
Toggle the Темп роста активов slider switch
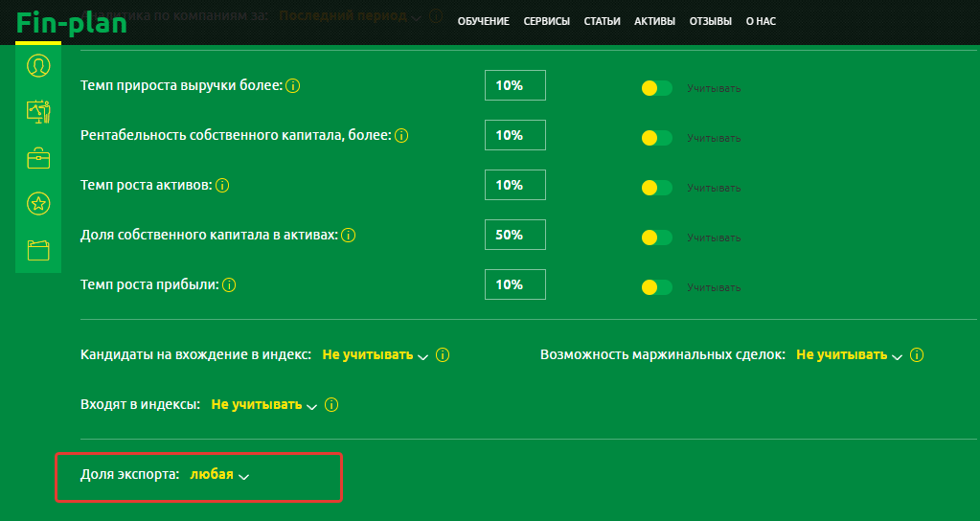point(656,188)
